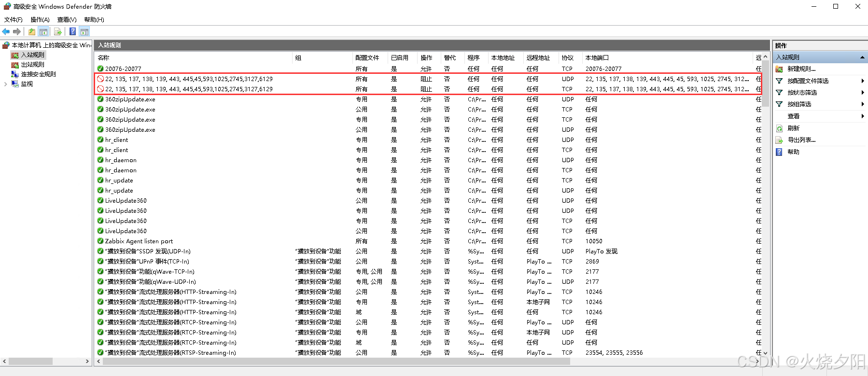Open the 文件(F) menu
Image resolution: width=868 pixels, height=376 pixels.
coord(14,20)
